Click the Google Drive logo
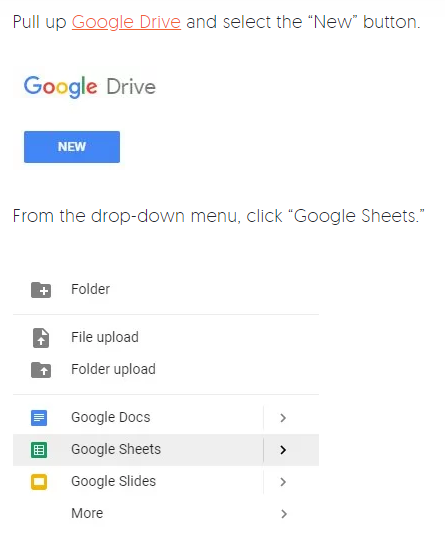445x552 pixels. click(89, 87)
